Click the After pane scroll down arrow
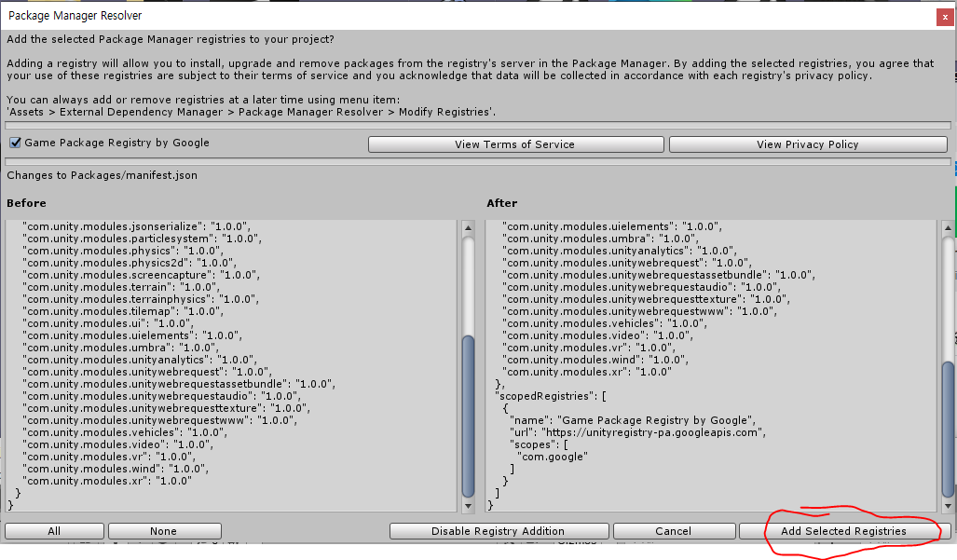 [x=948, y=505]
